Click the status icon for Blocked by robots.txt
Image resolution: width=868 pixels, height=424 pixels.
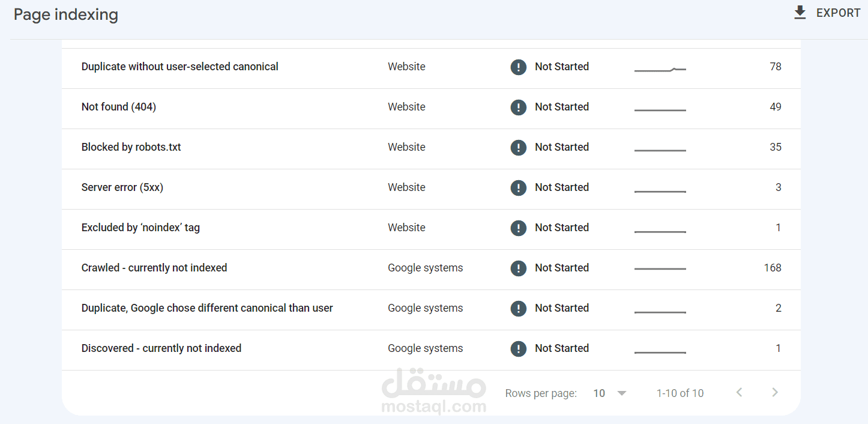(x=519, y=148)
